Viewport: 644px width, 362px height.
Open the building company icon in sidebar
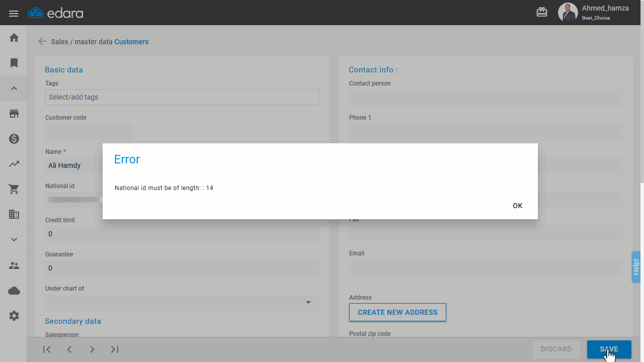click(14, 214)
